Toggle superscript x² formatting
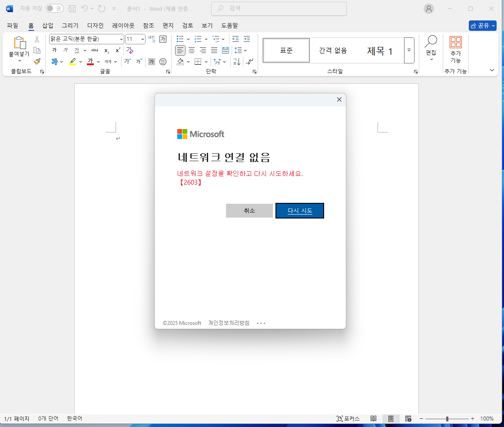This screenshot has width=504, height=427. (118, 50)
